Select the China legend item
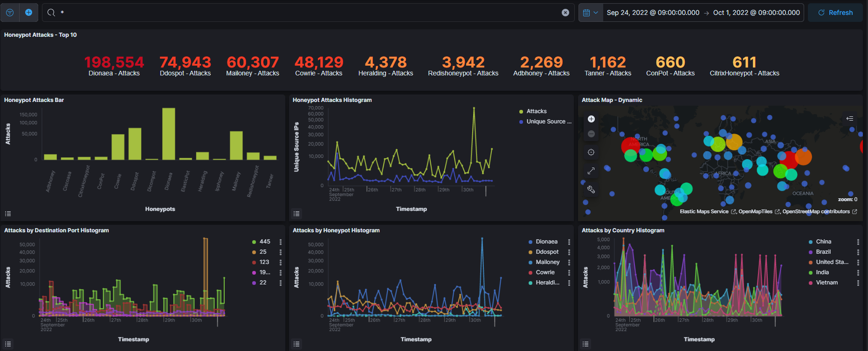This screenshot has height=351, width=868. point(823,242)
